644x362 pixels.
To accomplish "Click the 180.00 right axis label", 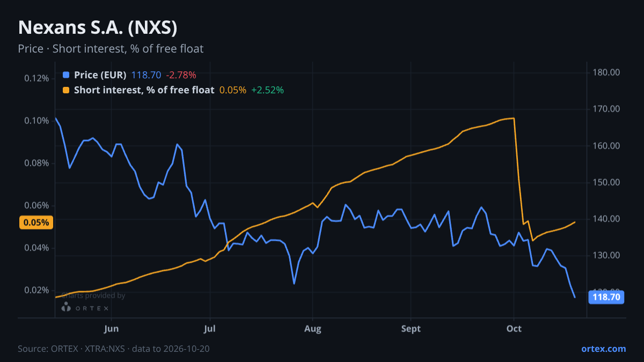I will 606,72.
